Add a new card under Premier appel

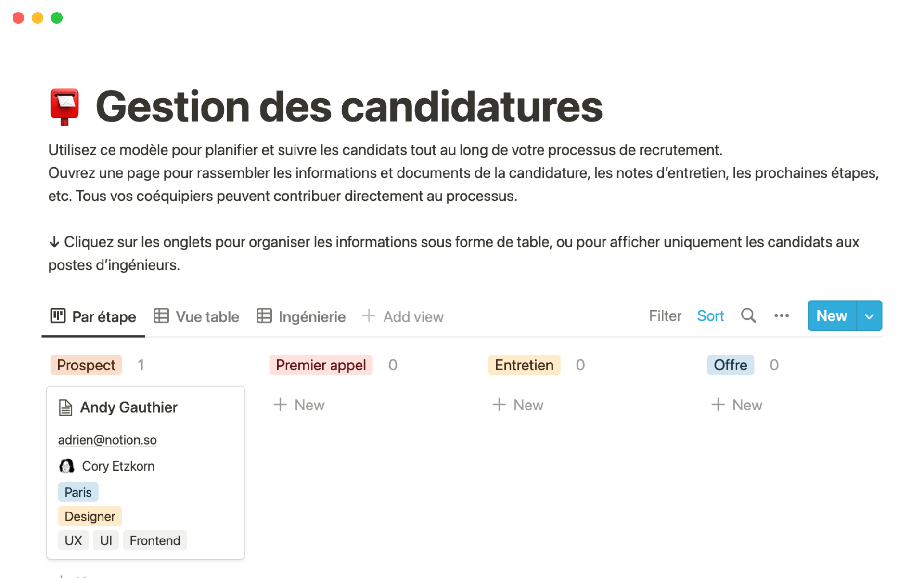[x=299, y=405]
